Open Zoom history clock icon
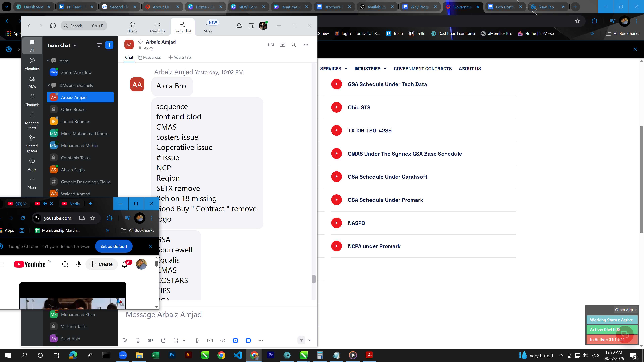This screenshot has height=362, width=644. point(53,26)
